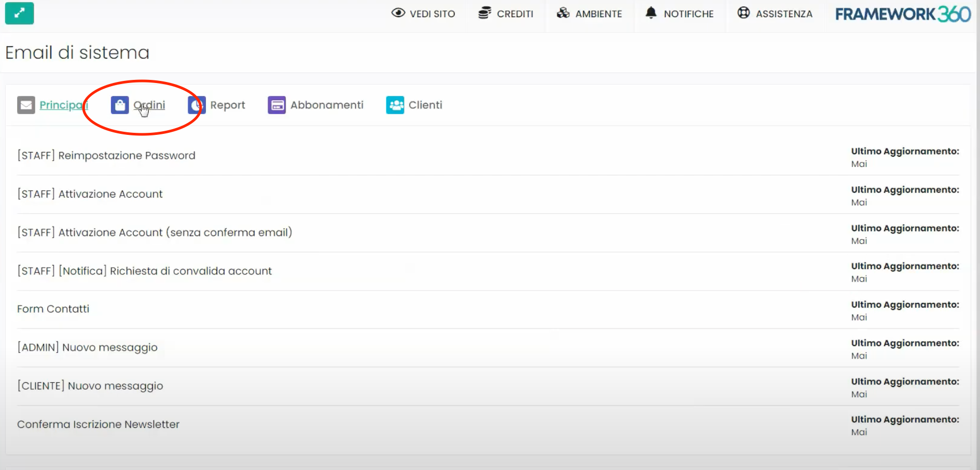The width and height of the screenshot is (980, 470).
Task: Open [STAFF] Attivazione Account (senza conferma email)
Action: pos(155,232)
